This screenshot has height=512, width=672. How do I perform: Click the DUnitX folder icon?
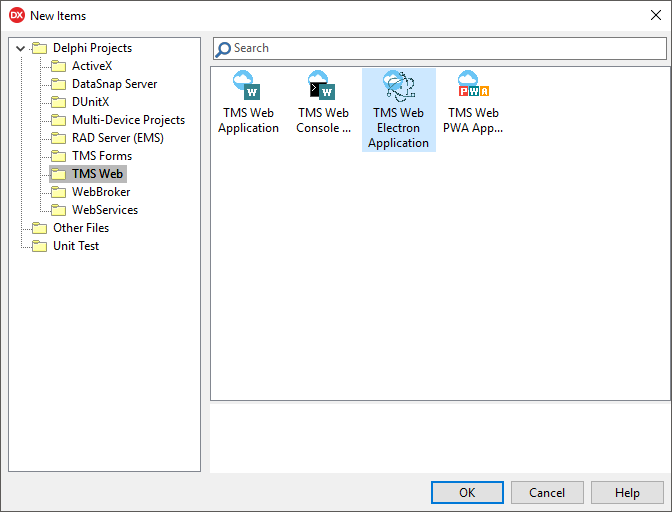click(59, 102)
